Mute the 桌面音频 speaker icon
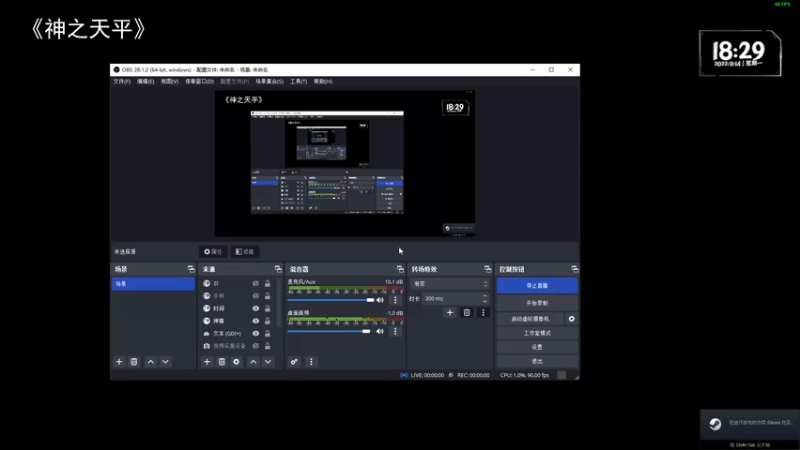The width and height of the screenshot is (800, 450). (380, 331)
